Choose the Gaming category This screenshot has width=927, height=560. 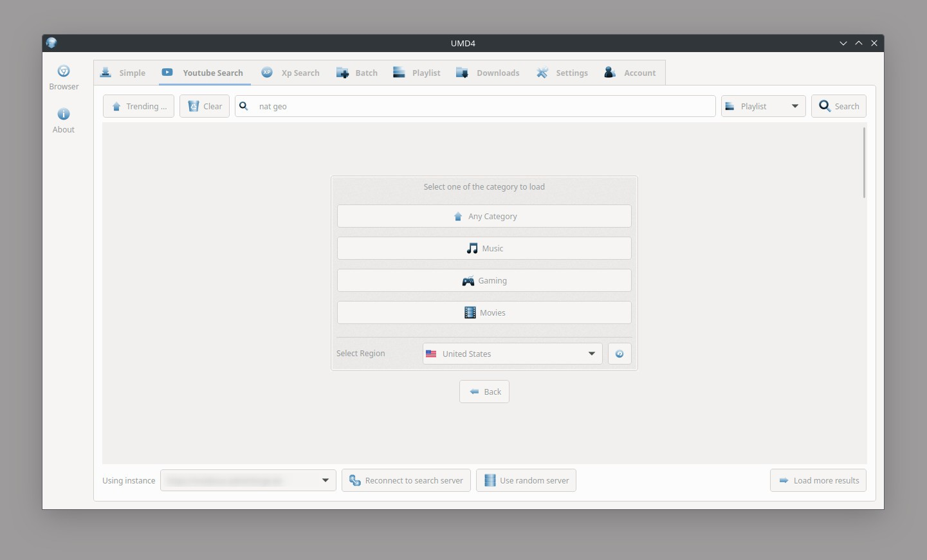coord(484,280)
